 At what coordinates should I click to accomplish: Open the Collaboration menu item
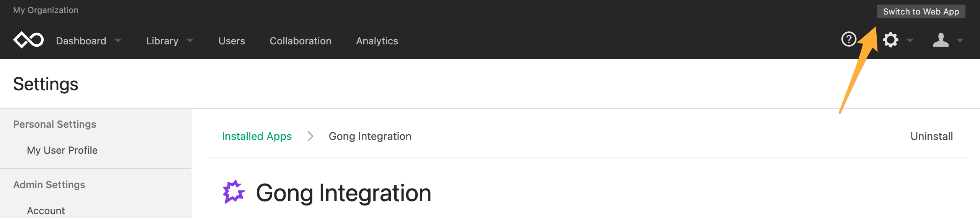(x=301, y=41)
